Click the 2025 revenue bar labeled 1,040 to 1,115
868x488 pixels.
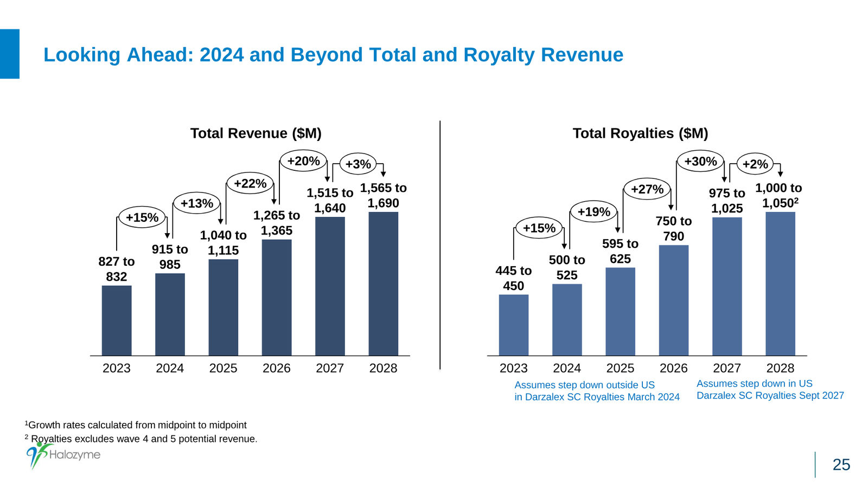223,307
